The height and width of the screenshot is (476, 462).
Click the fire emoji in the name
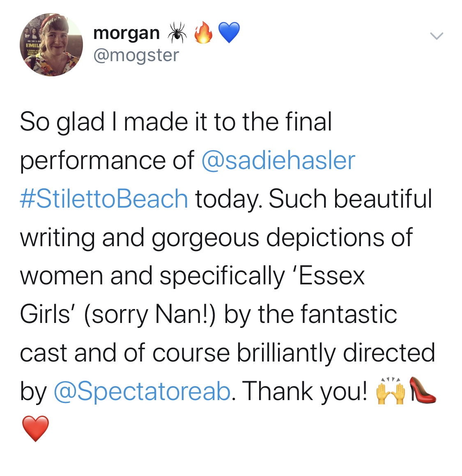tap(204, 33)
